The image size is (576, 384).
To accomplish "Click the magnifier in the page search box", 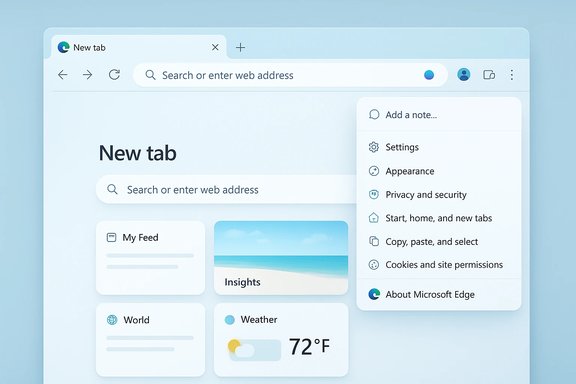I will [x=112, y=190].
